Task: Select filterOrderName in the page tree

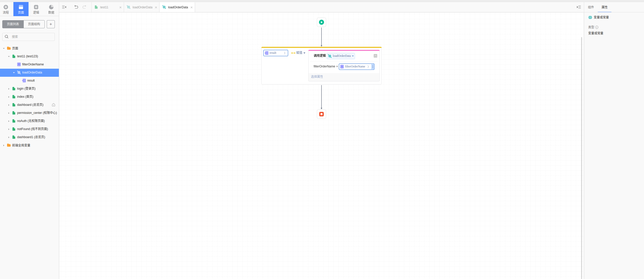Action: pos(29,64)
